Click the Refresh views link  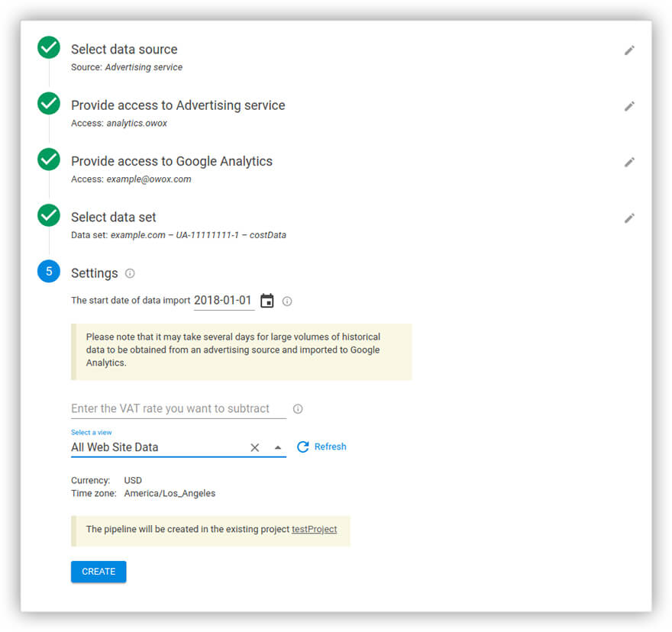[x=321, y=447]
